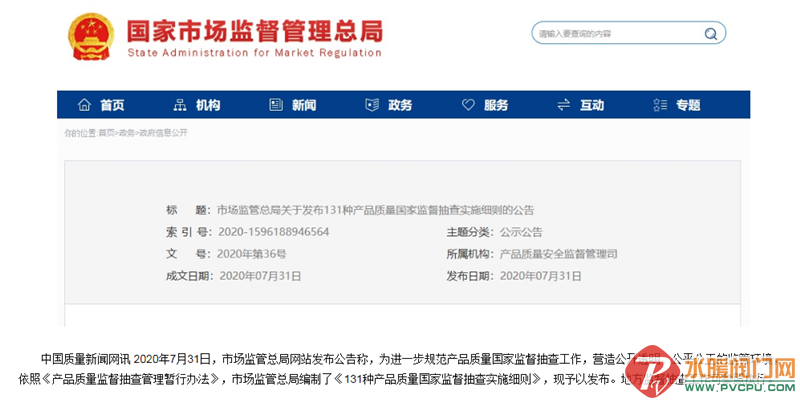Open the 首页 navigation item
Screen dimensions: 800x402
(112, 105)
